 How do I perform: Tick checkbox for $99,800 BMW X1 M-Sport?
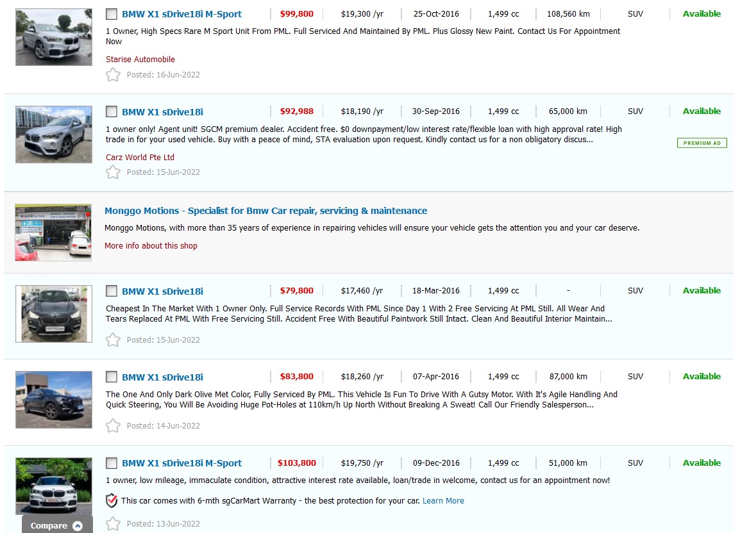pyautogui.click(x=112, y=14)
